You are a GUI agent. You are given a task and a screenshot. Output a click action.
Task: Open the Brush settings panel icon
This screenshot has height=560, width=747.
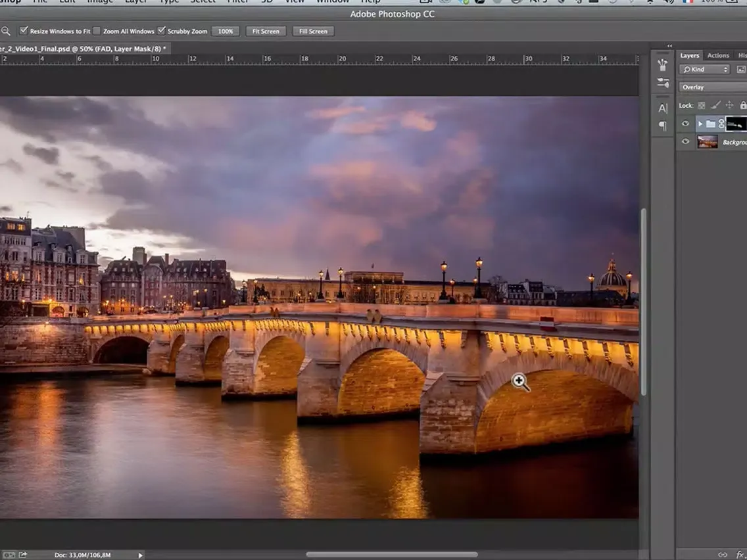663,82
